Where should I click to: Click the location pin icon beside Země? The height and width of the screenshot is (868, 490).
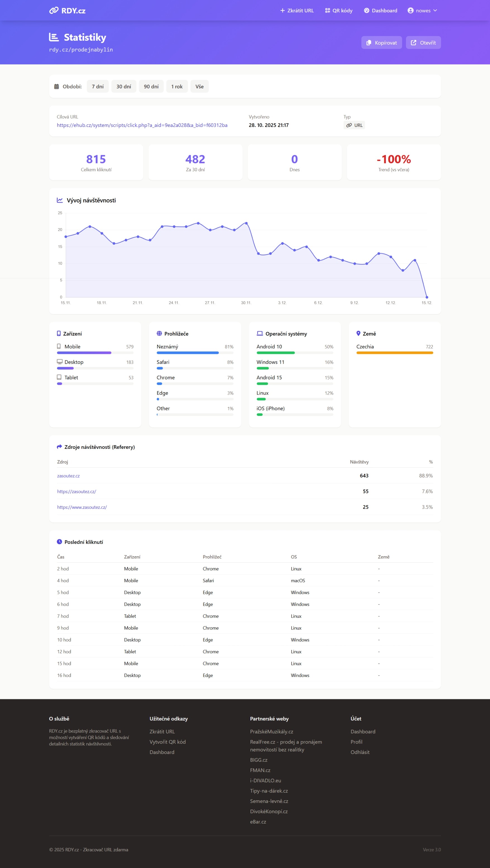(358, 333)
